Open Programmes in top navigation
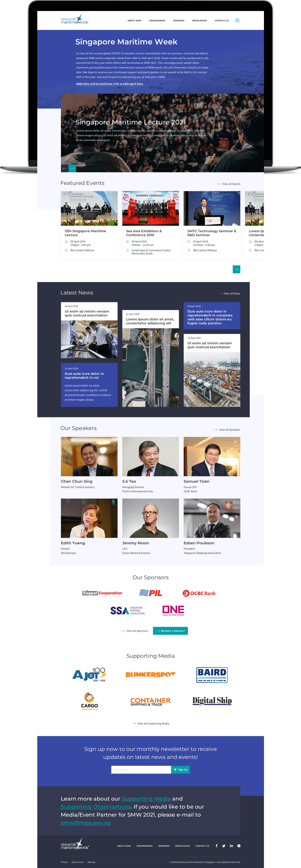 [157, 21]
